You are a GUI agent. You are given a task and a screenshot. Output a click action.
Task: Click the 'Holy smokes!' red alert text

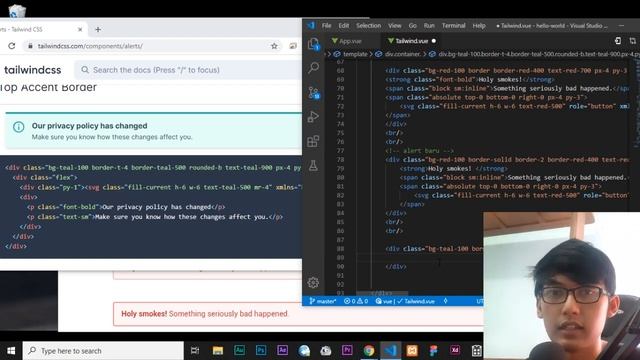click(144, 313)
